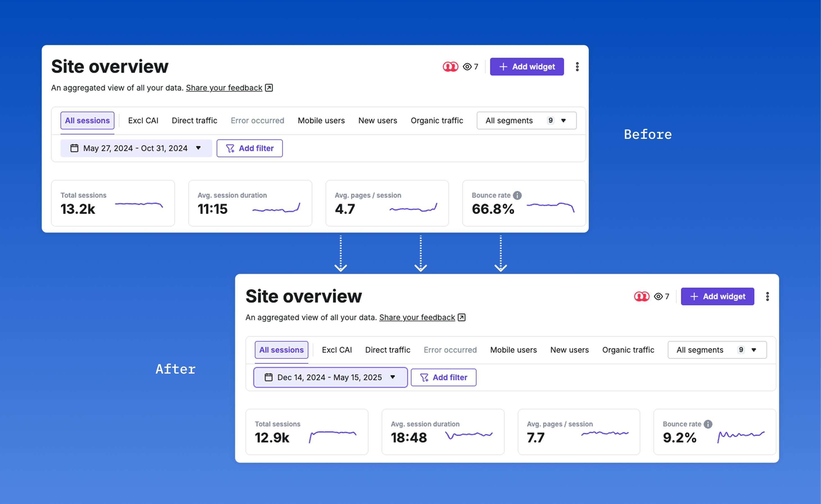Click the Bounce rate info icon showing 9.2%

coord(708,424)
